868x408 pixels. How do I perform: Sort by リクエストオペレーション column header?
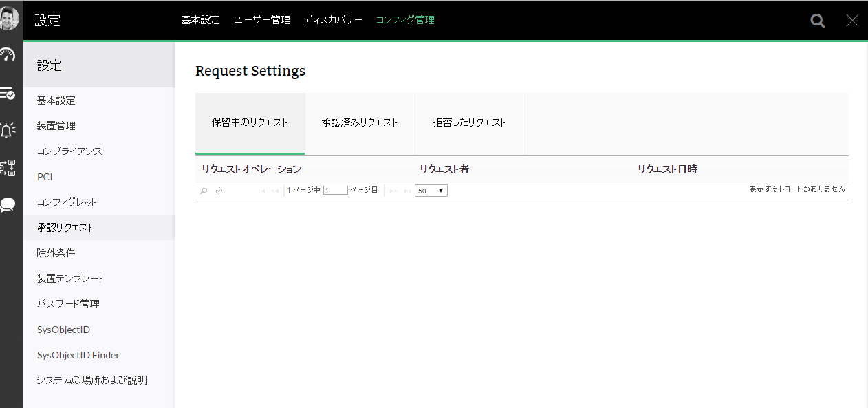pos(251,169)
